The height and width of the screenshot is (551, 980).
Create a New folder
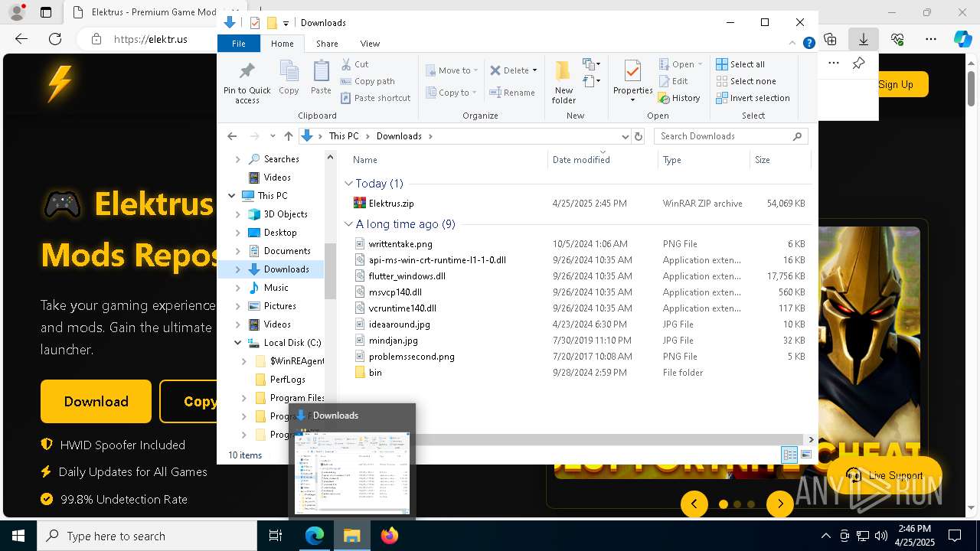(563, 82)
